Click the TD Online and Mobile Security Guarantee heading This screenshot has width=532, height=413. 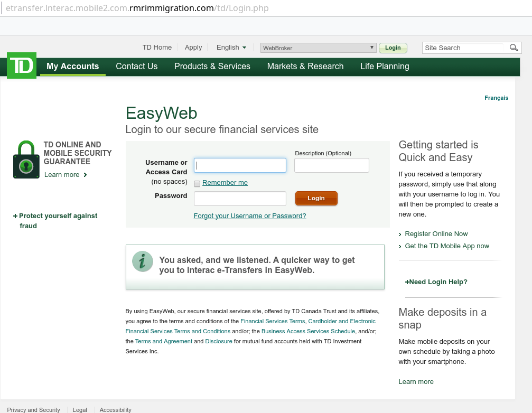tap(77, 153)
